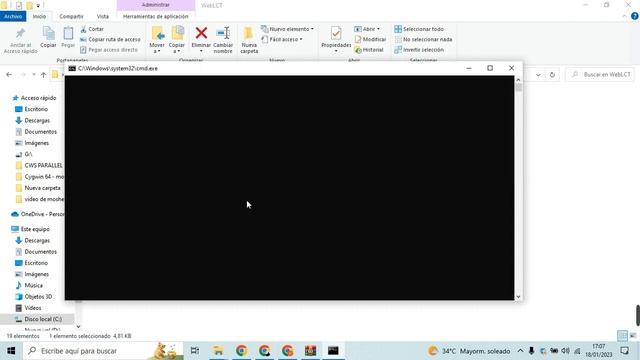Click Anclar al Acceso rápido pin icon
The image size is (640, 360).
[x=20, y=33]
